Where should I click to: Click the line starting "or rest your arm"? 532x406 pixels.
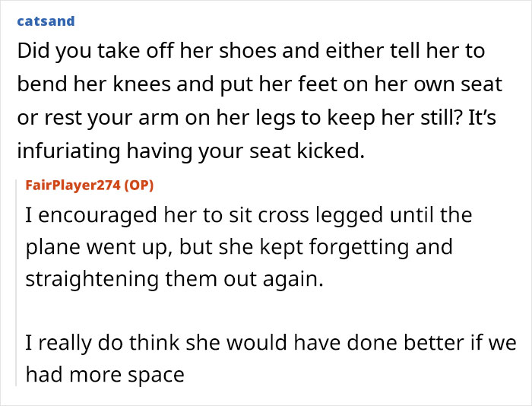click(x=257, y=118)
